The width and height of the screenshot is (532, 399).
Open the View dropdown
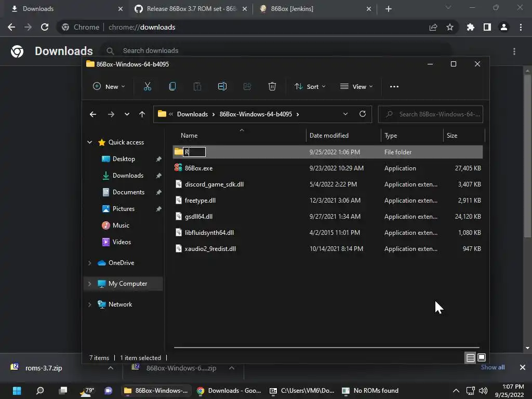click(356, 87)
